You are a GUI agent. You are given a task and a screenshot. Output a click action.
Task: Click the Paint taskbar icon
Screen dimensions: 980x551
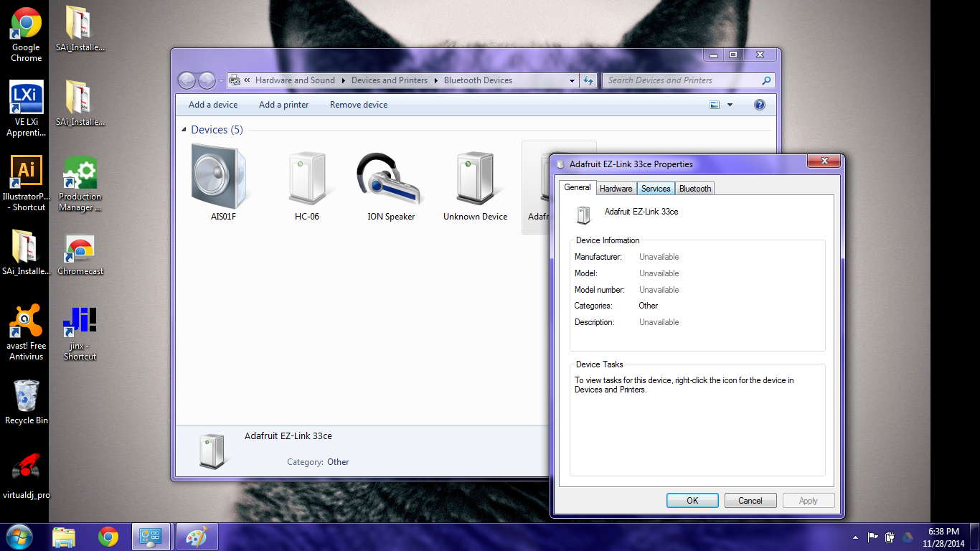197,537
